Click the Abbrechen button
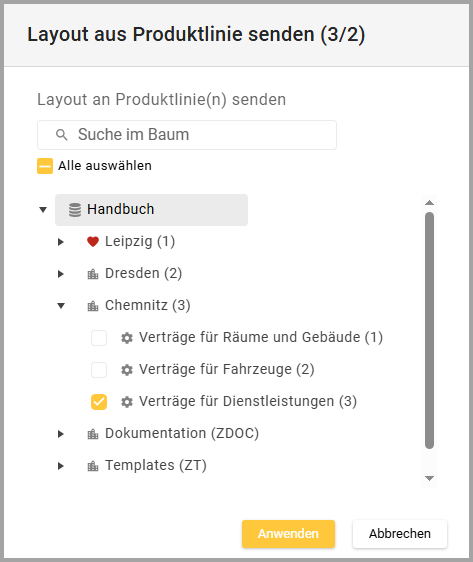 click(x=400, y=534)
